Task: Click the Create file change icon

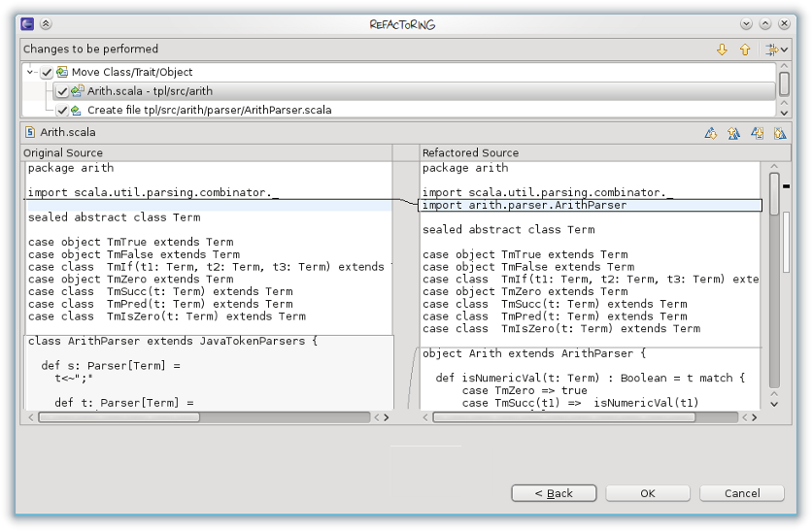Action: point(77,111)
